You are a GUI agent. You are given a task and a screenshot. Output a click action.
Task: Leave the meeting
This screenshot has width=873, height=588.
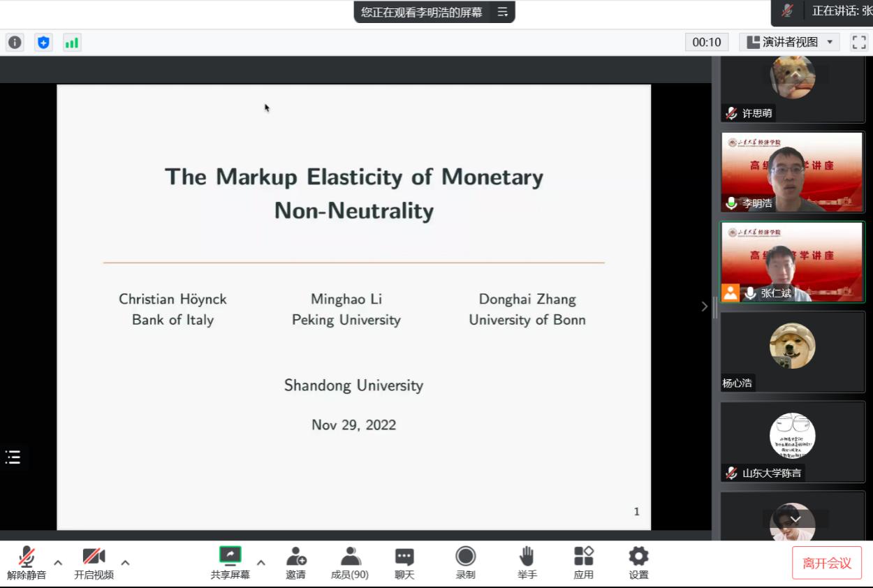click(826, 563)
